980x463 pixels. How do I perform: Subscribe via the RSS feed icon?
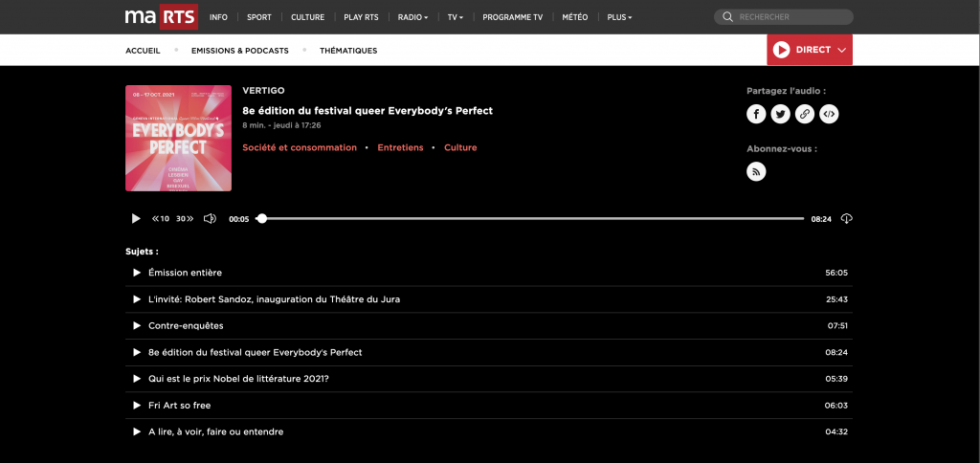click(x=756, y=172)
